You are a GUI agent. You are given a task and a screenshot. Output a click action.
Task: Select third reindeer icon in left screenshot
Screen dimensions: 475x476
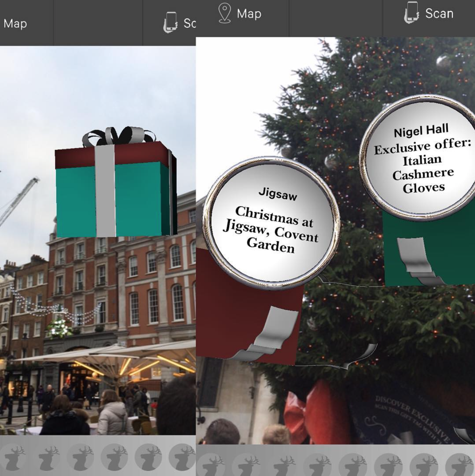pyautogui.click(x=81, y=457)
